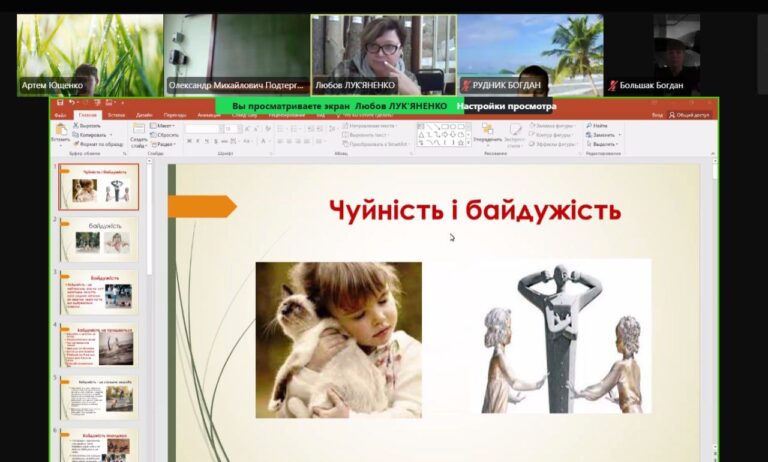Select slide 2 thumbnail titled Байдужість
Viewport: 768px width, 462px height.
(x=101, y=239)
